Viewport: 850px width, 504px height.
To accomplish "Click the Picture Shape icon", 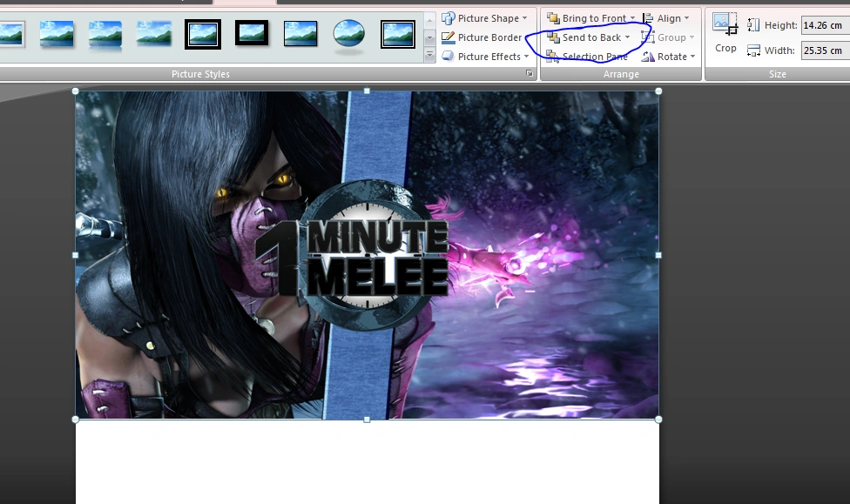I will point(448,18).
